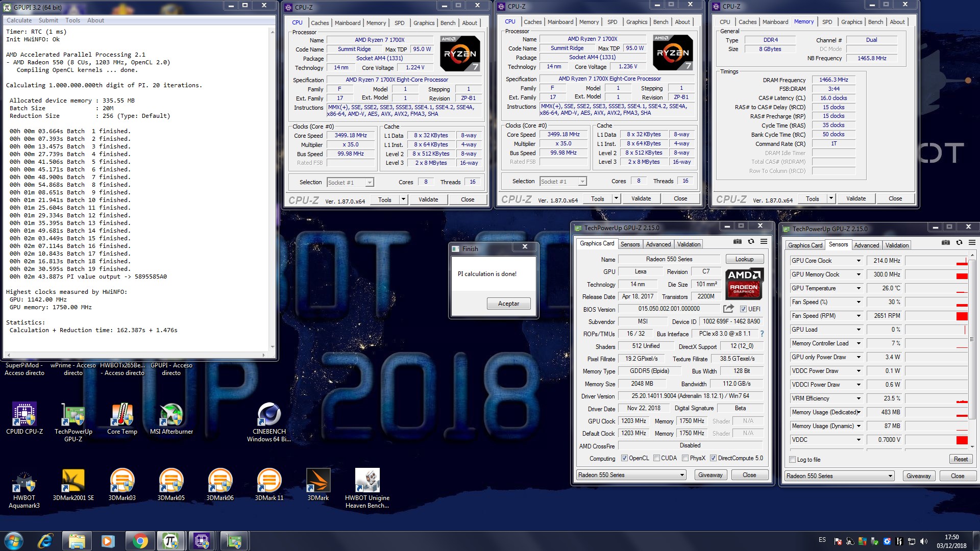Viewport: 980px width, 551px height.
Task: Switch to SPD tab in the CPU-Z Memory window
Action: (827, 22)
